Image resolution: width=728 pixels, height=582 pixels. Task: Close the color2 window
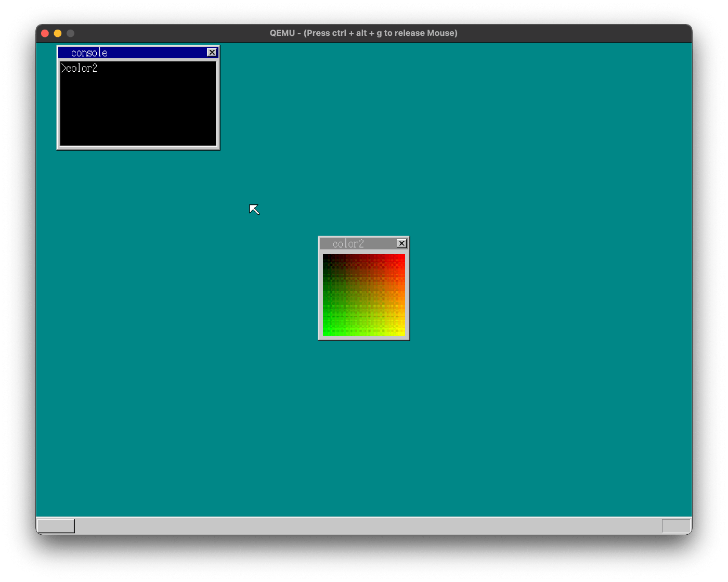click(401, 243)
